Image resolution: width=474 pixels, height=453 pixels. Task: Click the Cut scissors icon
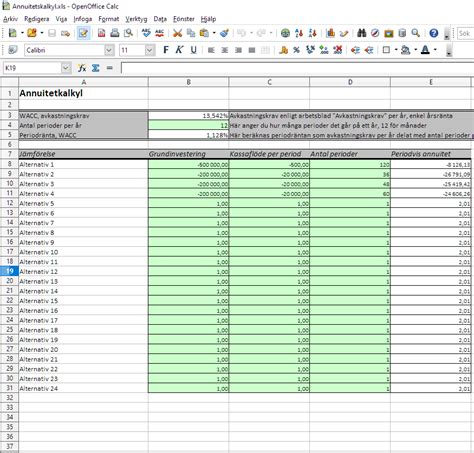tap(177, 33)
